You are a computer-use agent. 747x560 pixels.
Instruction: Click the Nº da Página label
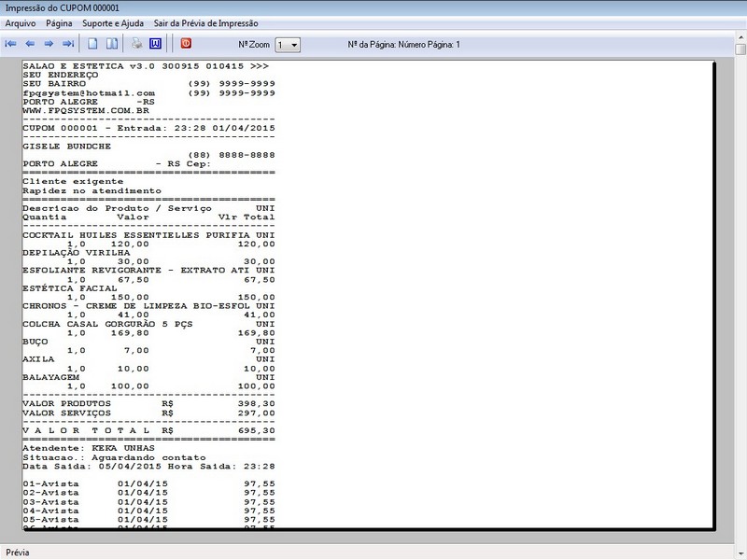[403, 44]
